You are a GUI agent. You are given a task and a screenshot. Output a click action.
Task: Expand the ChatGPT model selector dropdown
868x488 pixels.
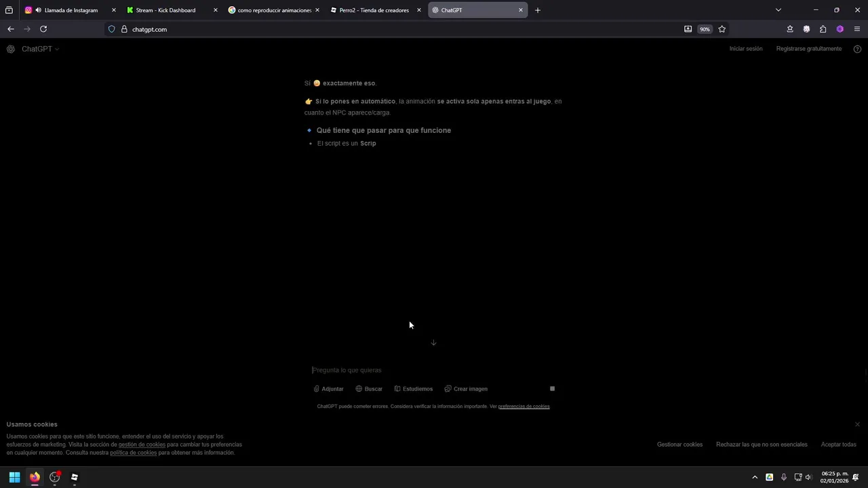coord(40,49)
